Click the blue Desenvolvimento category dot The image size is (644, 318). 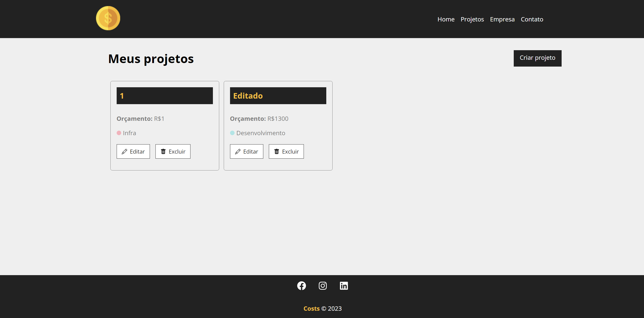pos(233,133)
